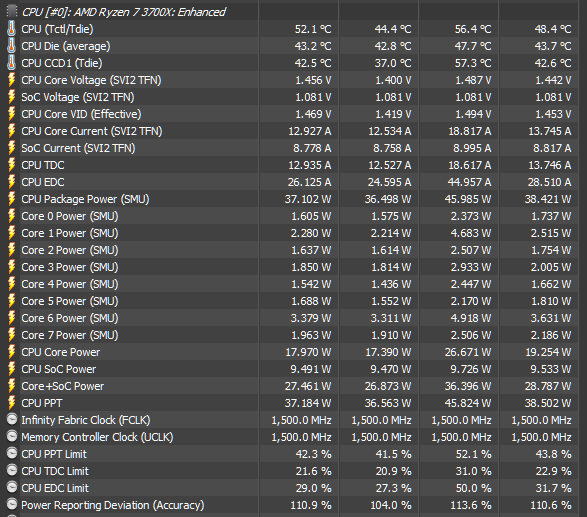Click thermometer icon for CPU Die (average)
587x517 pixels.
tap(12, 46)
